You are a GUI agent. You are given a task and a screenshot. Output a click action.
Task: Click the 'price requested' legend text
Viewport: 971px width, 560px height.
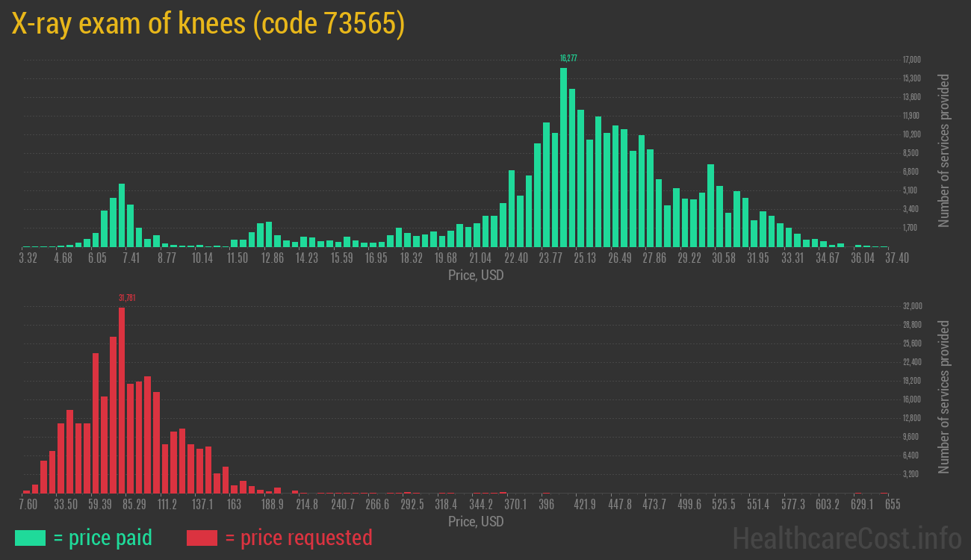coord(298,538)
